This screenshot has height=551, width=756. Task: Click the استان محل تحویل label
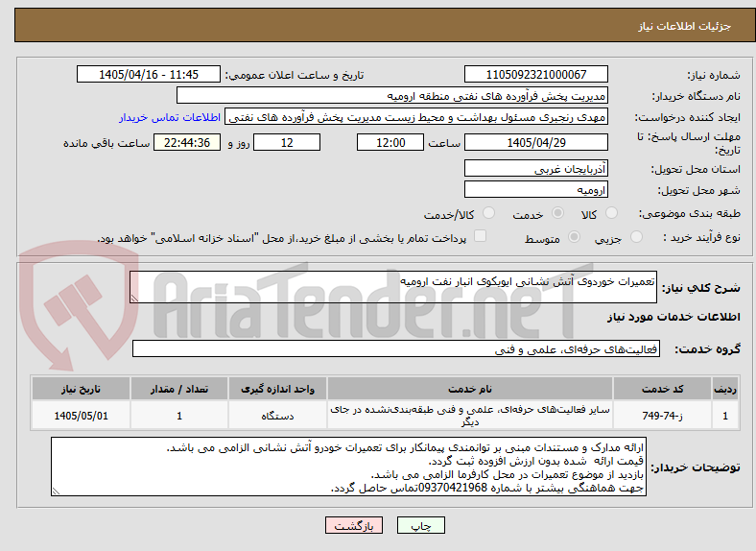(x=696, y=169)
